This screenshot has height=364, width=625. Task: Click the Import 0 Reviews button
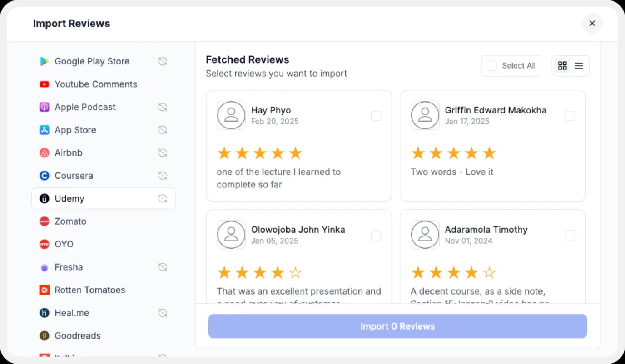point(397,326)
